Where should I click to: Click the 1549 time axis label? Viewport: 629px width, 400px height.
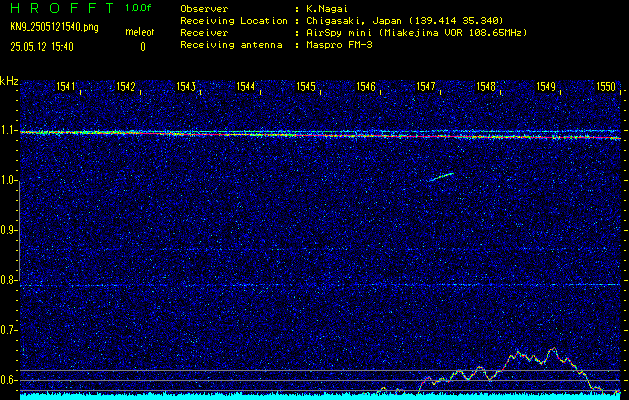pos(546,86)
